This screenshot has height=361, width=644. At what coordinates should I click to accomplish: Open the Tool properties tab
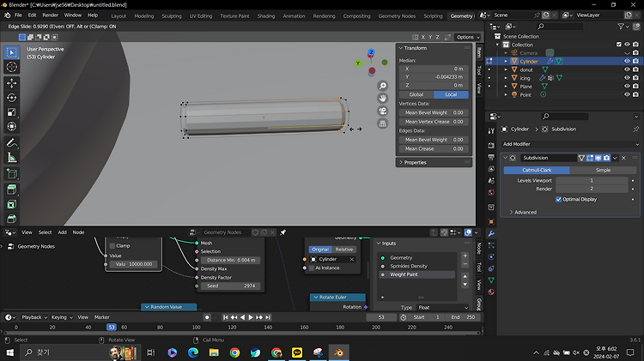coord(491,131)
